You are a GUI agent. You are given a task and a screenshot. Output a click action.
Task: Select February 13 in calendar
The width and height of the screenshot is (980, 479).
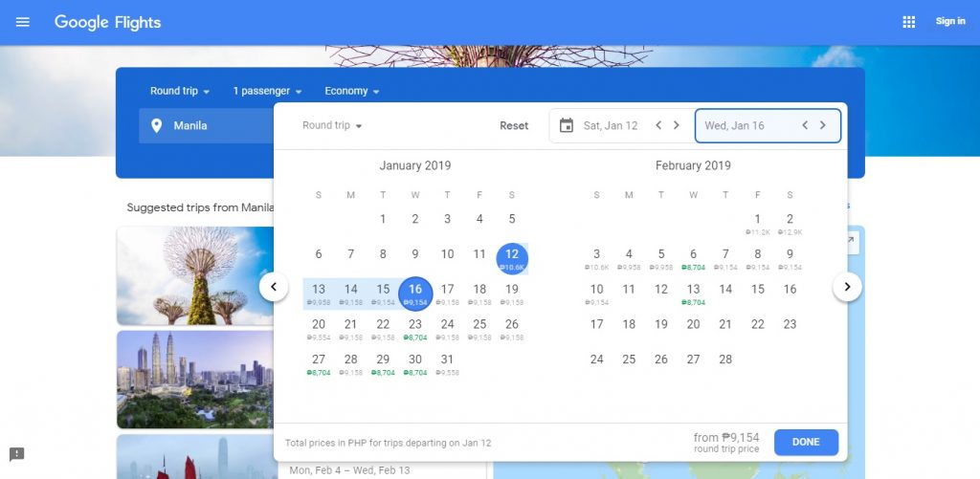(693, 294)
